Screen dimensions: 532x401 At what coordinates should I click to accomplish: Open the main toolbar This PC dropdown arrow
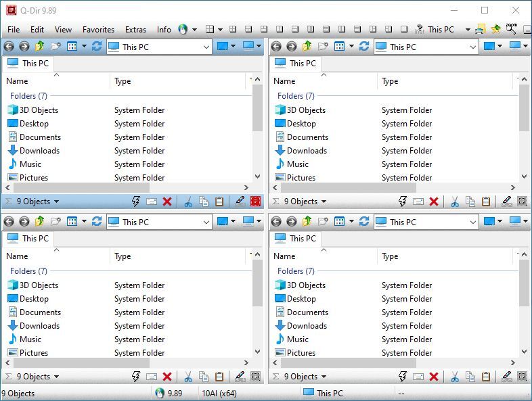[x=468, y=30]
